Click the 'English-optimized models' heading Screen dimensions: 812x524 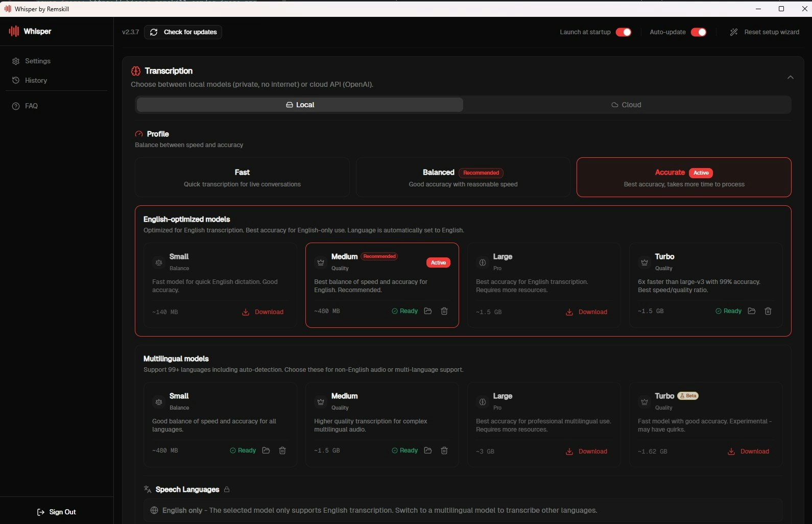coord(186,219)
